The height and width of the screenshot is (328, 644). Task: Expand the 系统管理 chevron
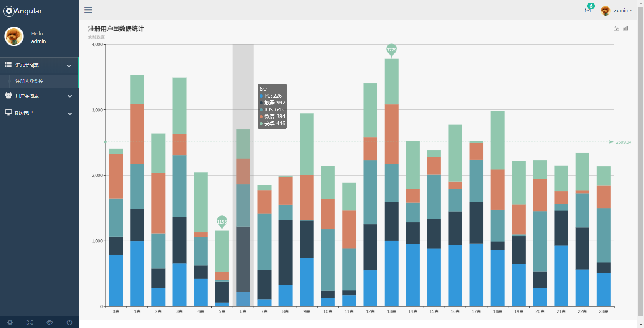pos(70,114)
